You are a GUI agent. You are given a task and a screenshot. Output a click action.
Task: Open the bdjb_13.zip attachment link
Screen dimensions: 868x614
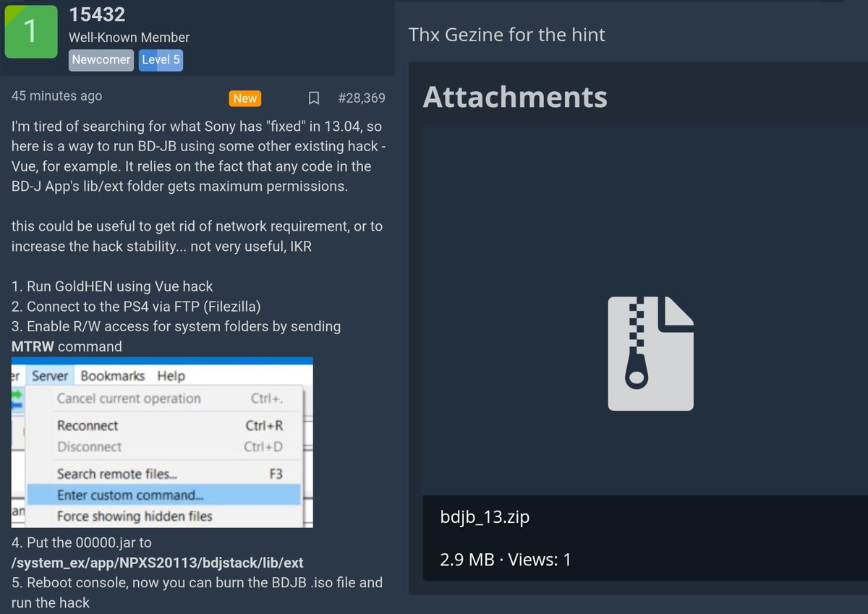coord(485,516)
